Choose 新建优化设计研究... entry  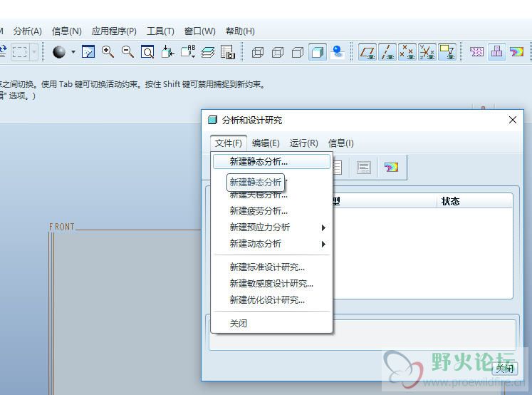271,300
